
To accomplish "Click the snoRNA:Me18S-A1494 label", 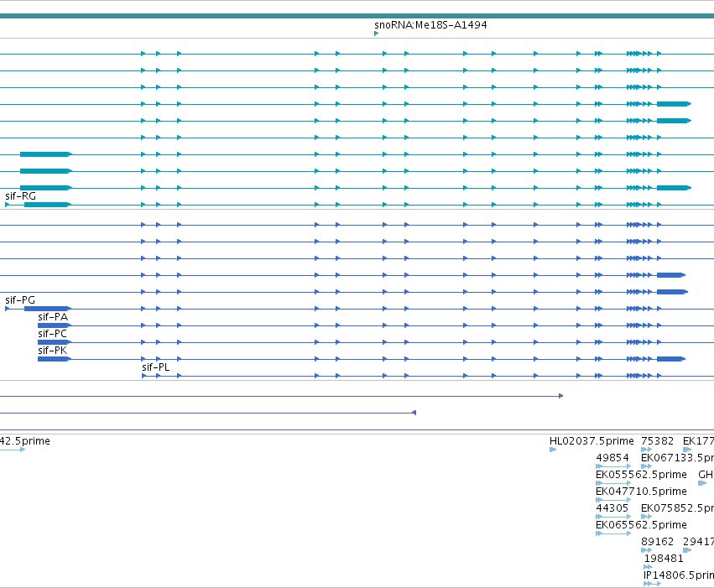I will (430, 25).
